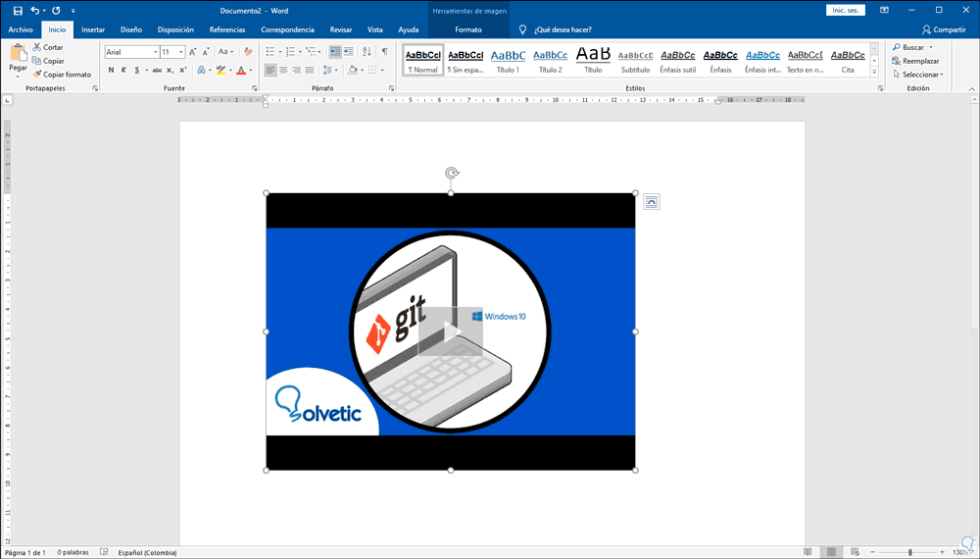Toggle strikethrough (abc) formatting
980x559 pixels.
(157, 70)
